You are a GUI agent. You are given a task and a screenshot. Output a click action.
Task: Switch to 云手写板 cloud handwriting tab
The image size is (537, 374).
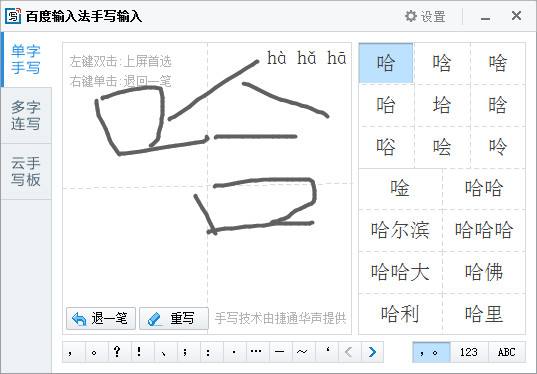(x=26, y=171)
